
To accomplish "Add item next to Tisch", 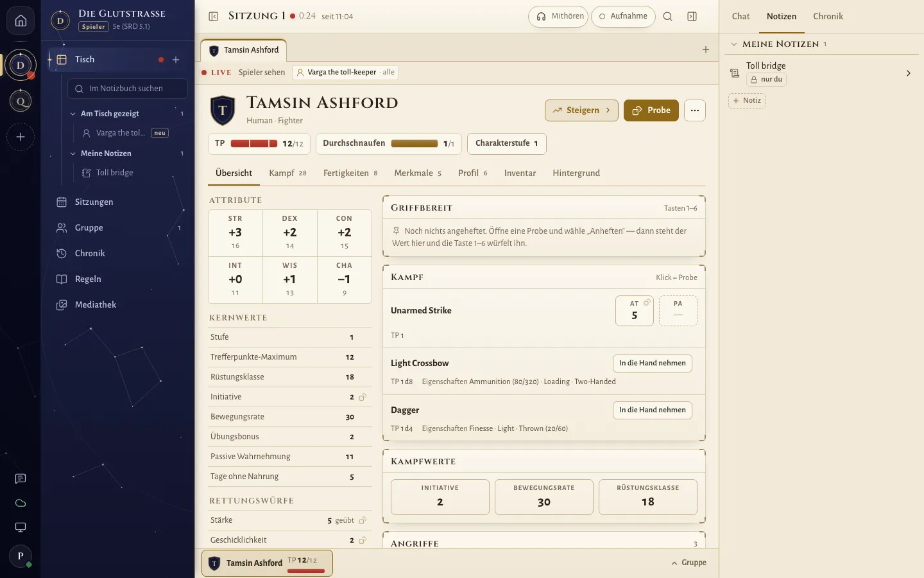I will coord(176,60).
